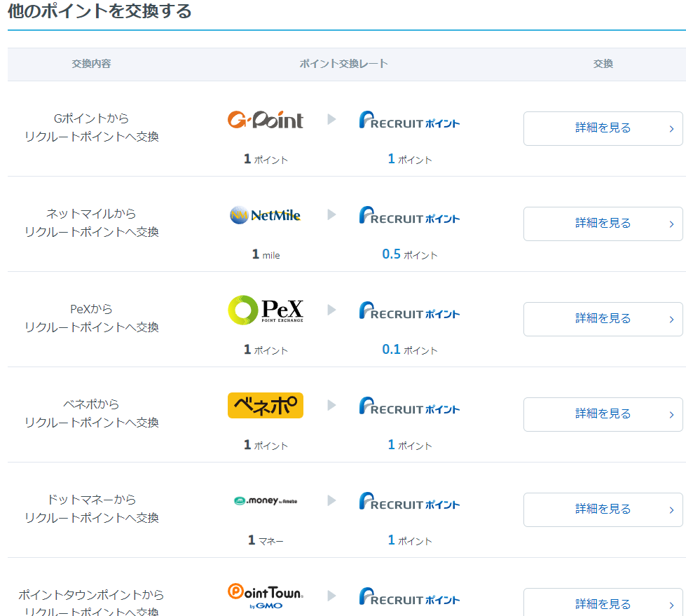Viewport: 686px width, 616px height.
Task: Click 1 ポイント under the ベネポ logo
Action: (266, 445)
